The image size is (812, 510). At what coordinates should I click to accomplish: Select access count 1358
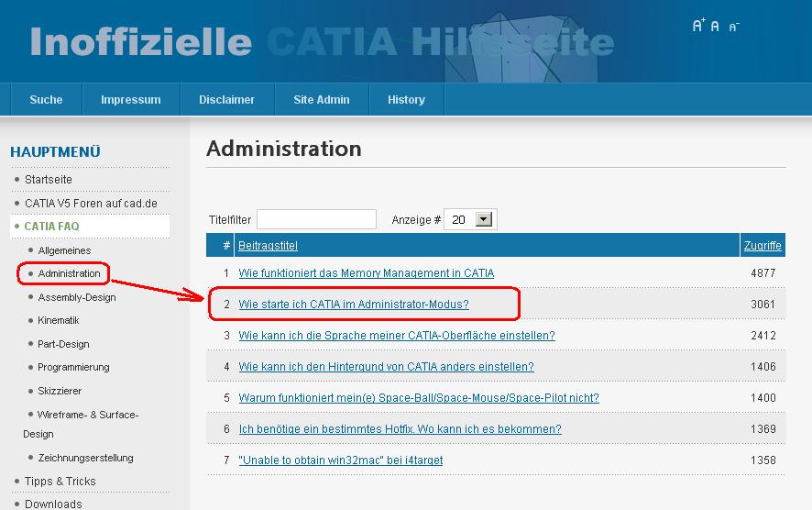(763, 460)
